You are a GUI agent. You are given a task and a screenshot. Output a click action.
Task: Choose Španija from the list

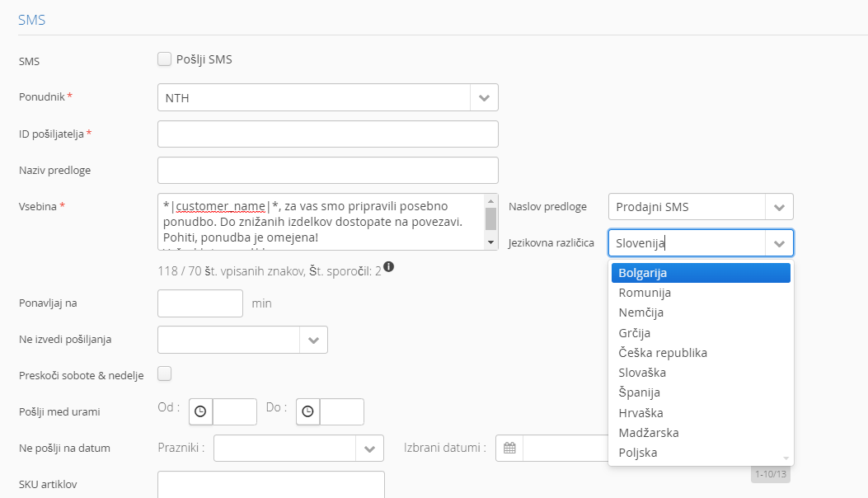click(701, 392)
